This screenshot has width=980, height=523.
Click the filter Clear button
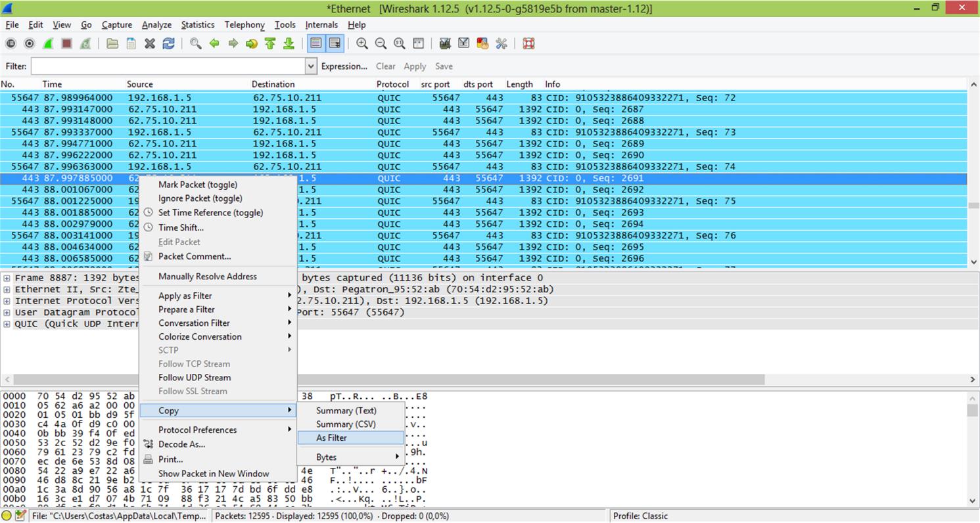pos(385,66)
